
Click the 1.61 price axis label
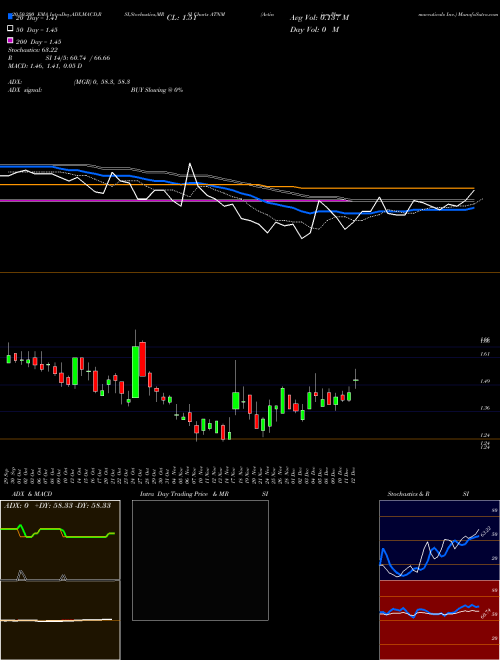pyautogui.click(x=485, y=354)
